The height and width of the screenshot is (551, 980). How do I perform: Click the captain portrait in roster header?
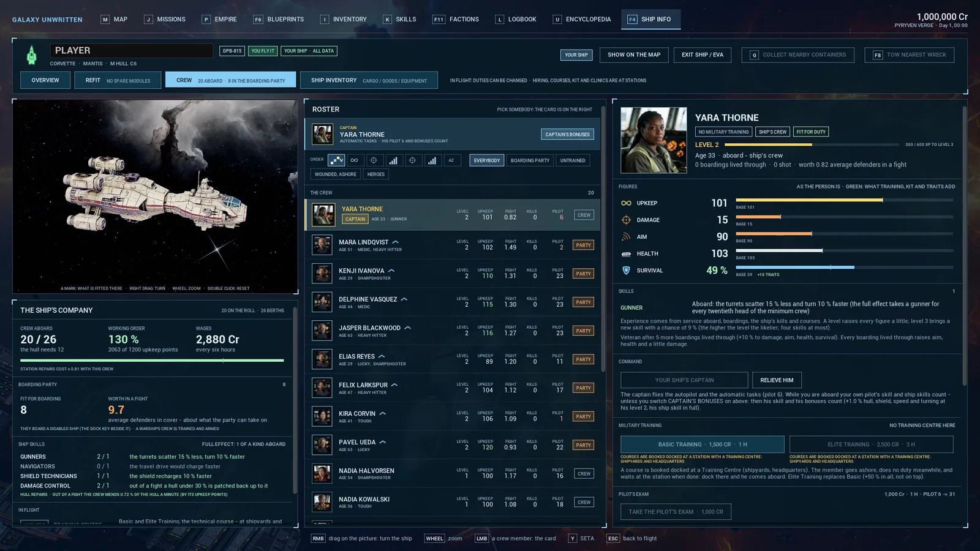click(x=322, y=134)
